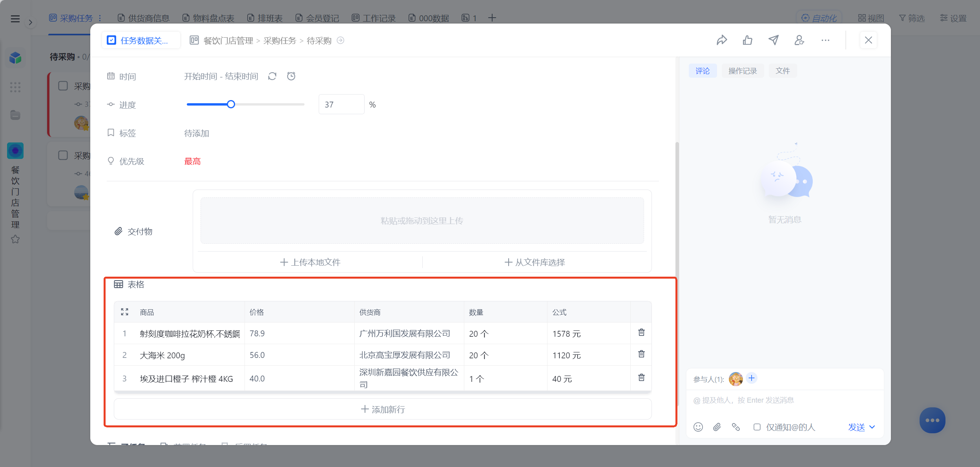The width and height of the screenshot is (980, 467).
Task: Click the comment input field mentioning others
Action: [785, 400]
